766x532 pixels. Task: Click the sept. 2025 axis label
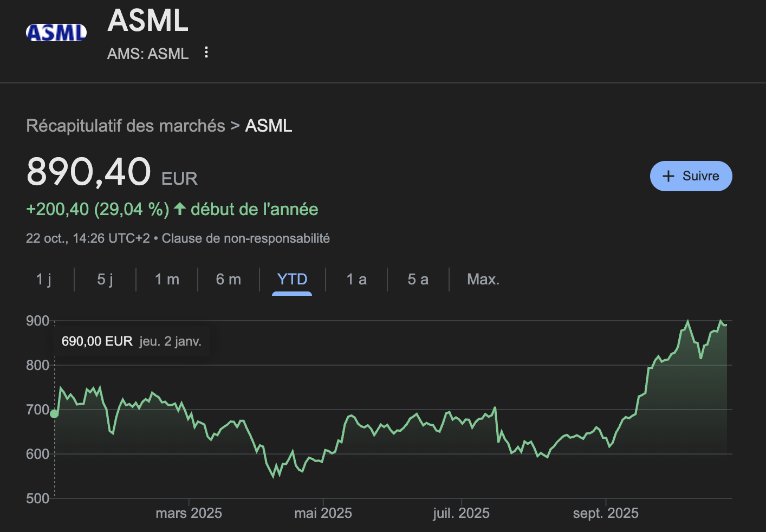click(x=606, y=513)
